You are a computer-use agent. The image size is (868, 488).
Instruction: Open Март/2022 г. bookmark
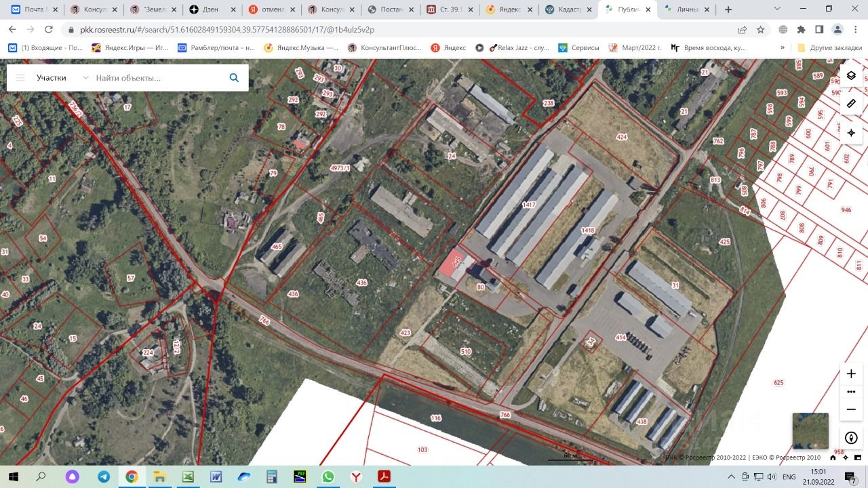635,48
